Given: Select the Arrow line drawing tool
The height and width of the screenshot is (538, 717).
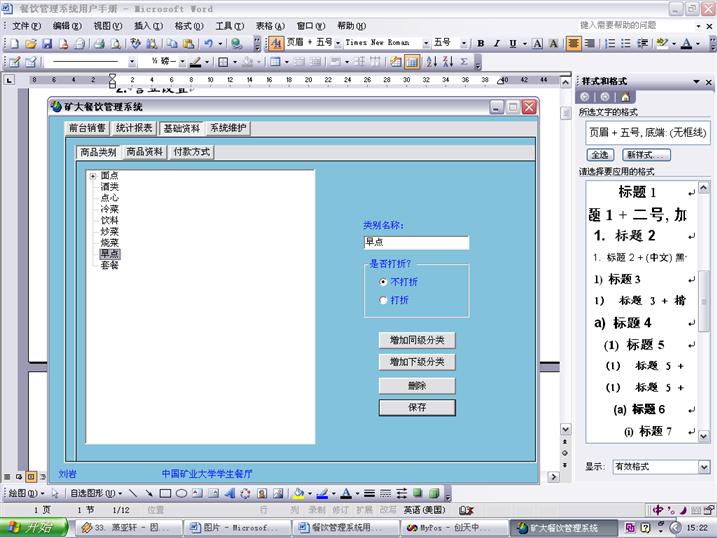Looking at the screenshot, I should pos(149,493).
